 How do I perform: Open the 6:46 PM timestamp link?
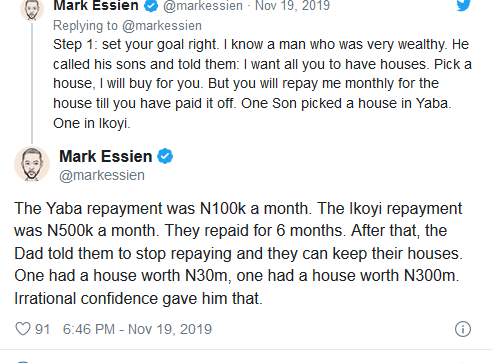pos(137,329)
